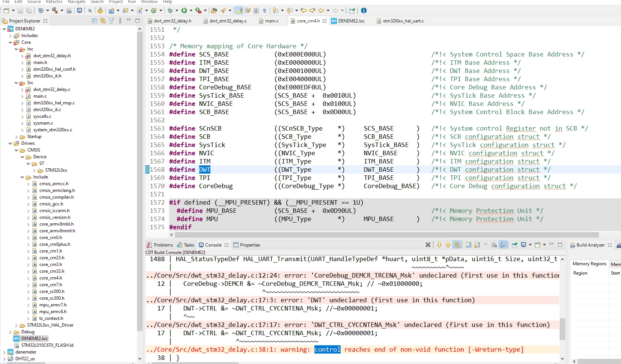Select DENEME2.ioc file in tree
The width and height of the screenshot is (621, 364).
(34, 339)
